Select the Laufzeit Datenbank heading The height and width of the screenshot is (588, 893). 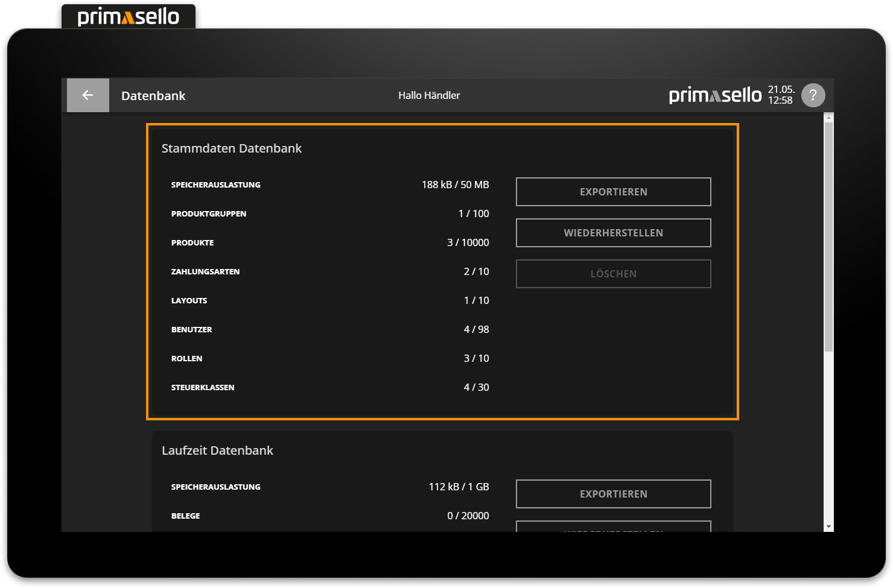[217, 450]
